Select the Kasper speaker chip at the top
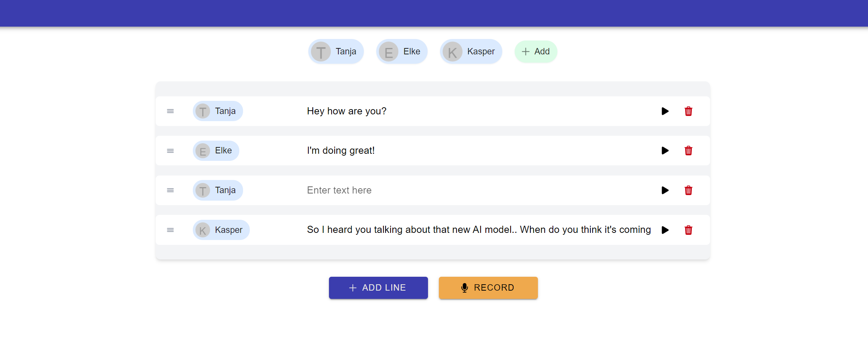The height and width of the screenshot is (363, 868). (471, 51)
